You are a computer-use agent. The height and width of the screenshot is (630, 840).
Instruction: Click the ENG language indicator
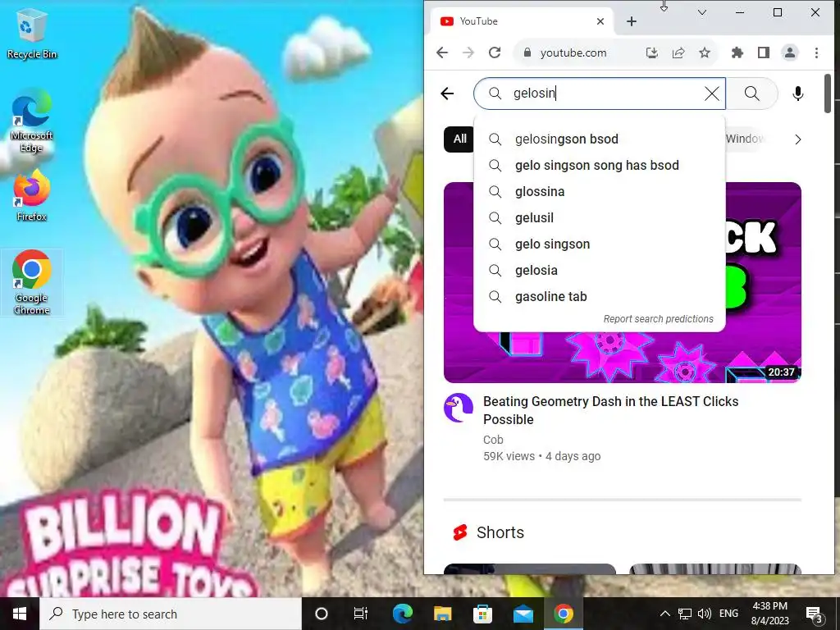(x=728, y=614)
